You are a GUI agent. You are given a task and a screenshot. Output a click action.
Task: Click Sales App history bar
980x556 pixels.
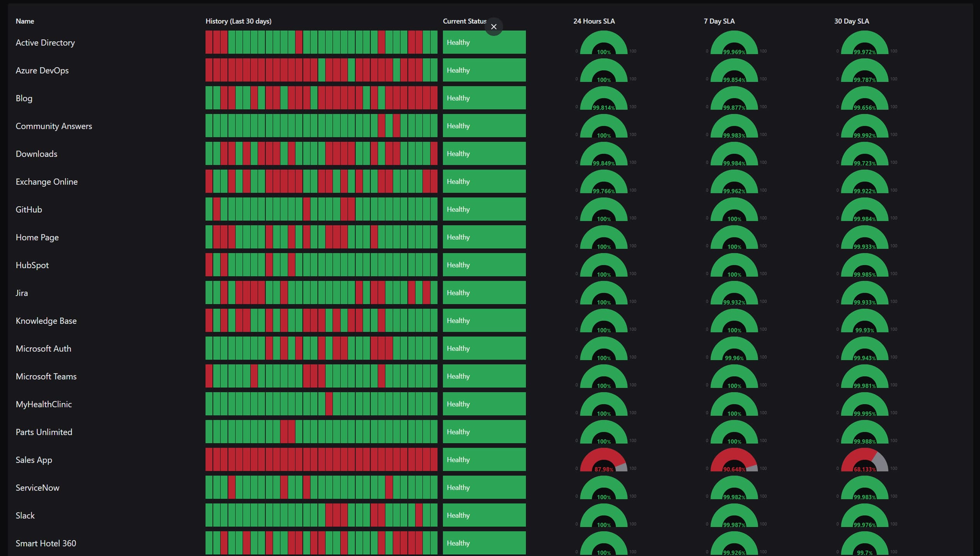[321, 459]
